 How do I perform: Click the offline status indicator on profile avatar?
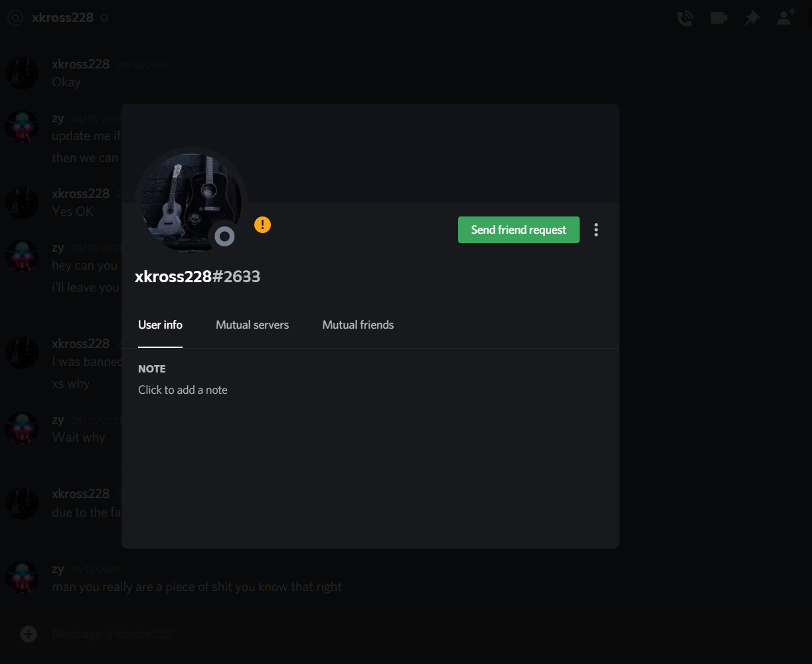(225, 236)
